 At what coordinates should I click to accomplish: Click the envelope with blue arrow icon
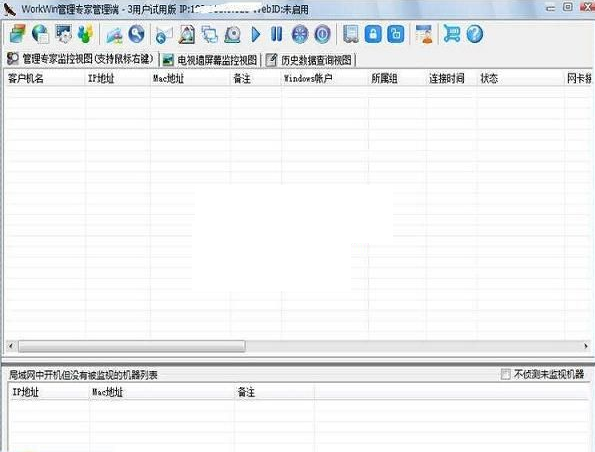click(164, 35)
